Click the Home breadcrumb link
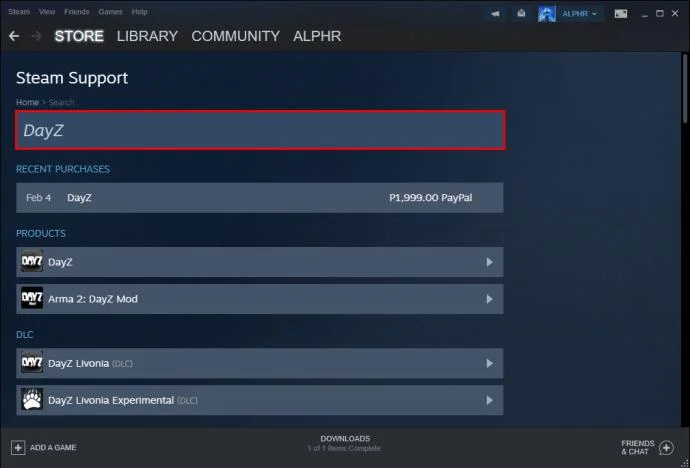The height and width of the screenshot is (468, 690). point(27,102)
